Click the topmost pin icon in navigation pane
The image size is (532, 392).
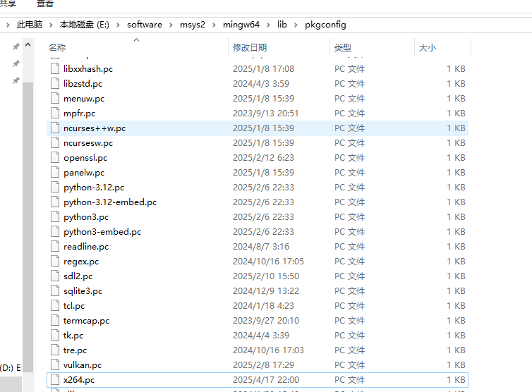16,47
